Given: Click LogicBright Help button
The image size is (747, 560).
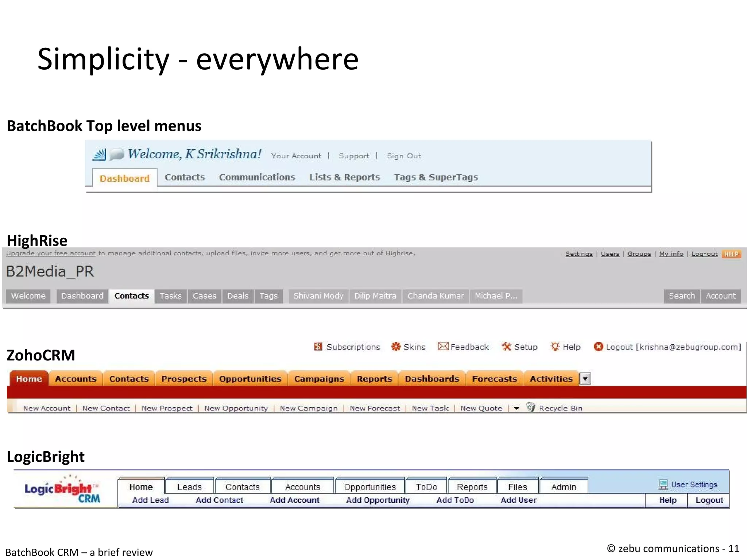Looking at the screenshot, I should [667, 500].
